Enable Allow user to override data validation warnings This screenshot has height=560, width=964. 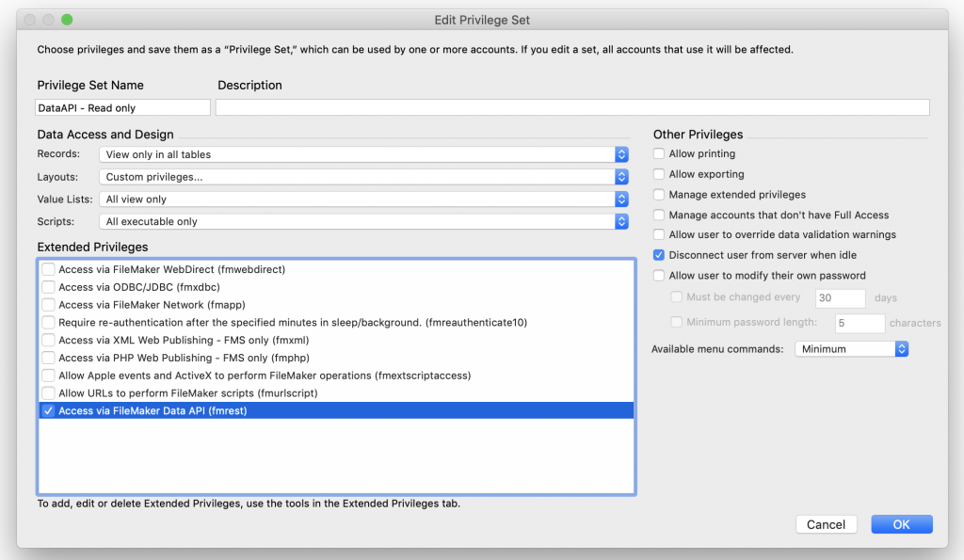click(658, 234)
